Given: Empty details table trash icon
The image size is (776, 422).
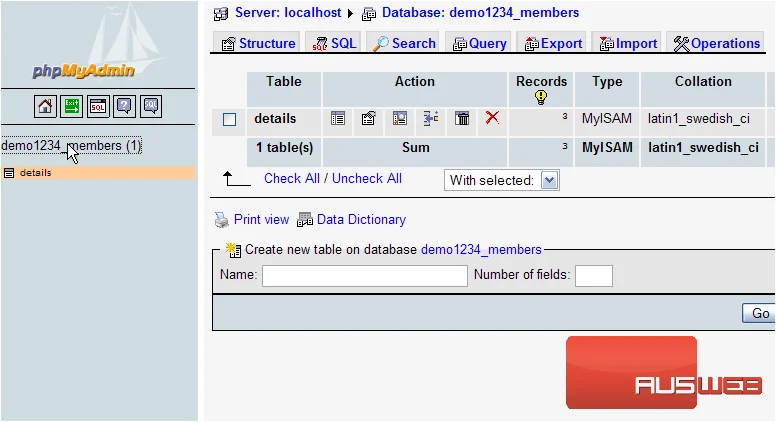Looking at the screenshot, I should tap(462, 118).
